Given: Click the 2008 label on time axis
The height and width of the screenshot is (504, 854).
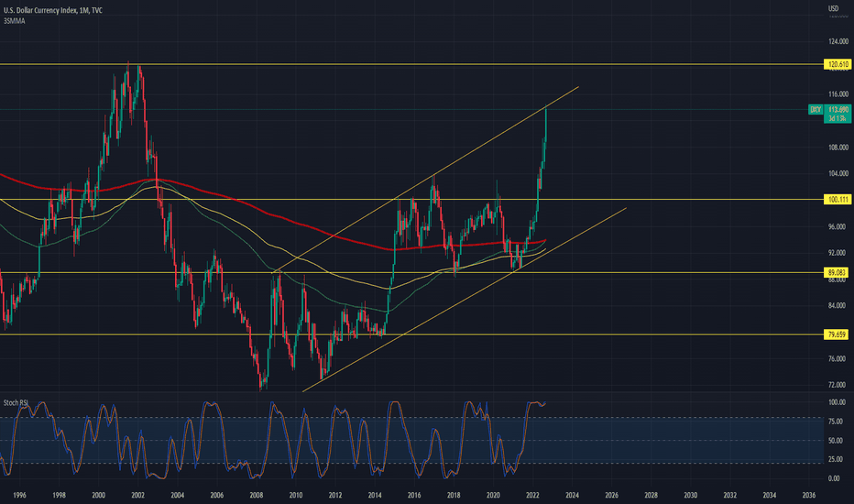Looking at the screenshot, I should (x=256, y=495).
